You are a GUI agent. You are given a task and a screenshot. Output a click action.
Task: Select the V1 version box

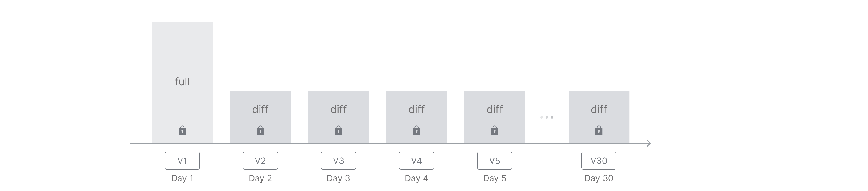182,161
